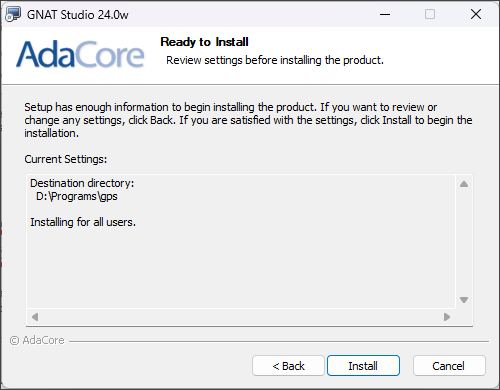The height and width of the screenshot is (390, 500).
Task: Click the GNAT Studio 24.0w window title
Action: tap(77, 15)
